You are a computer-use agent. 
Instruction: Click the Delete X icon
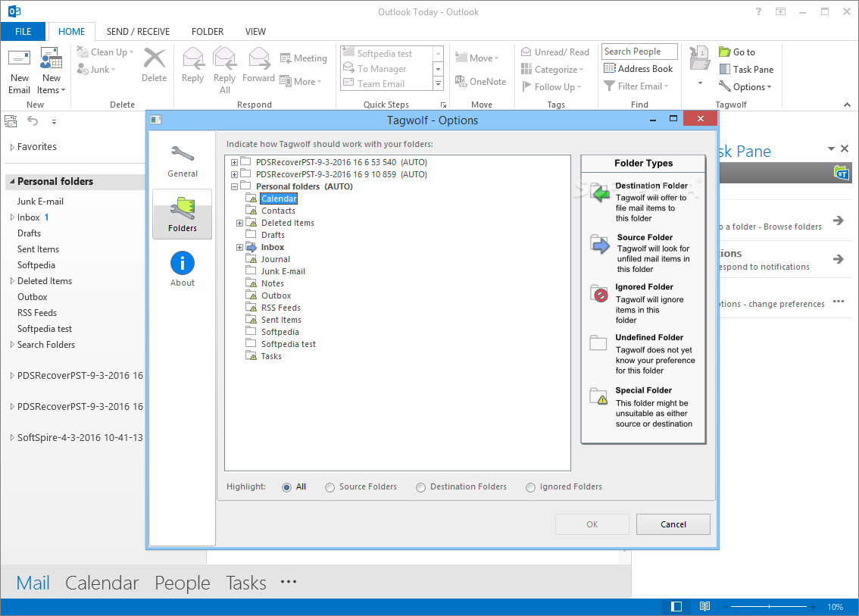(154, 58)
